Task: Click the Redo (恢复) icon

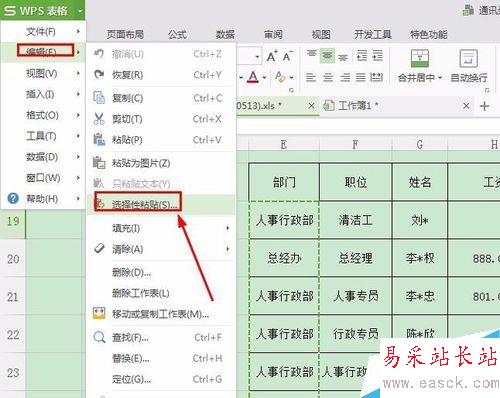Action: 99,74
